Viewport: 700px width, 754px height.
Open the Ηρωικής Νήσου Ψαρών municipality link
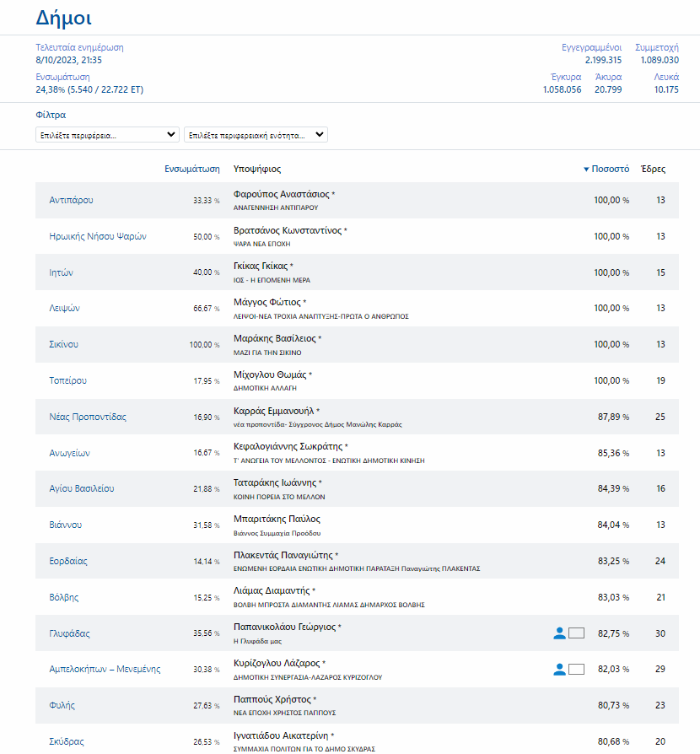98,237
